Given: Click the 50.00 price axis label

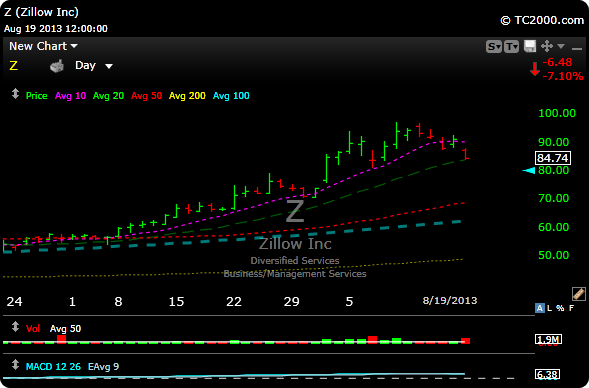Looking at the screenshot, I should [x=554, y=255].
